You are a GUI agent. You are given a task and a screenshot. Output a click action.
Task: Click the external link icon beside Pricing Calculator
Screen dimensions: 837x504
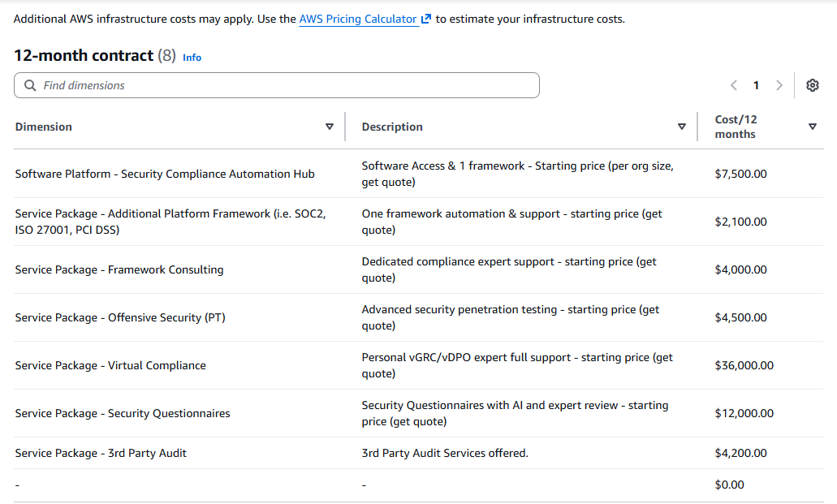[x=425, y=19]
